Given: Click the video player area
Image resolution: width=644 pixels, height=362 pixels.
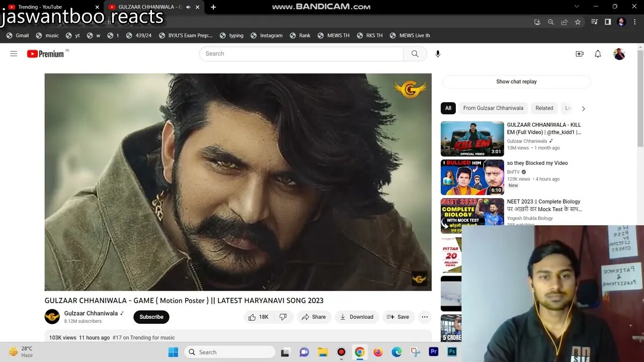Looking at the screenshot, I should [238, 182].
